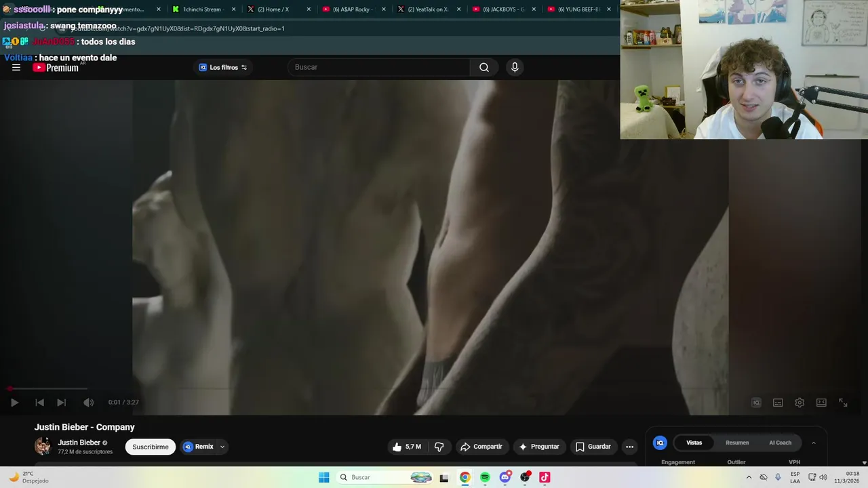Open the weather widget showing 21°C
868x488 pixels.
click(28, 477)
